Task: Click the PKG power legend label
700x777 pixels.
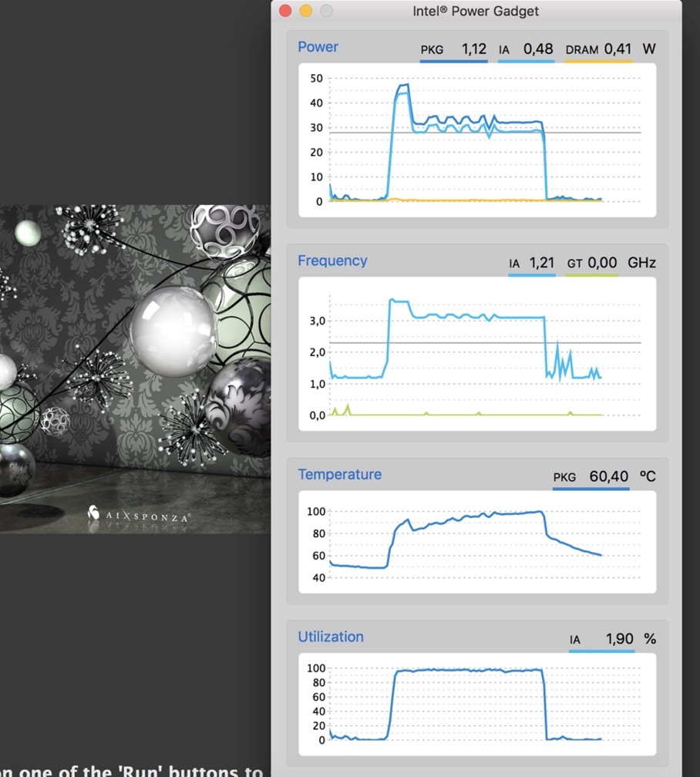Action: point(432,49)
